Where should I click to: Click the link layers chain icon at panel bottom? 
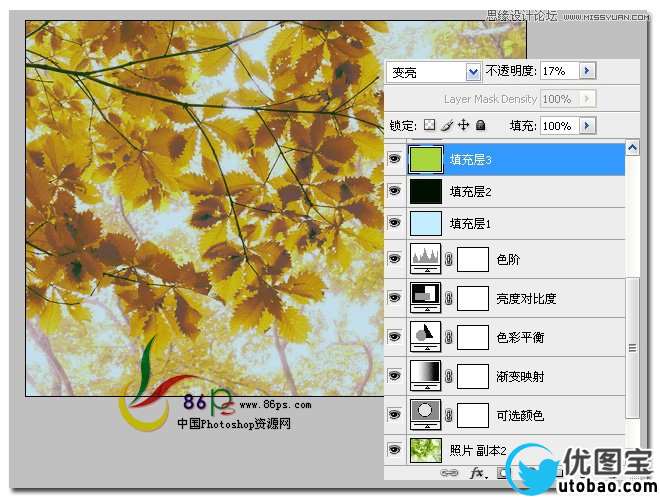[449, 473]
